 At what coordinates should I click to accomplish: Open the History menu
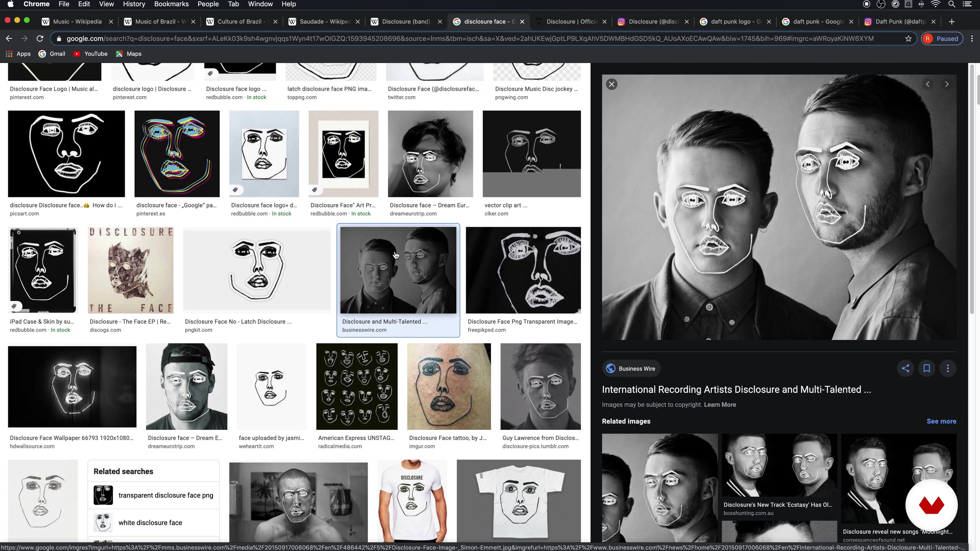coord(134,4)
